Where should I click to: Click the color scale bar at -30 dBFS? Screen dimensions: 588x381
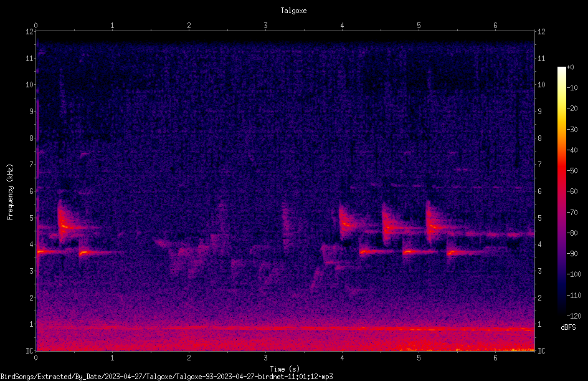[x=561, y=129]
